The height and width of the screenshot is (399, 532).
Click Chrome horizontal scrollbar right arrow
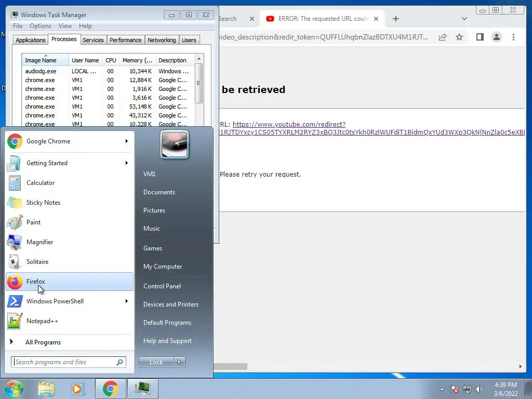(x=521, y=366)
